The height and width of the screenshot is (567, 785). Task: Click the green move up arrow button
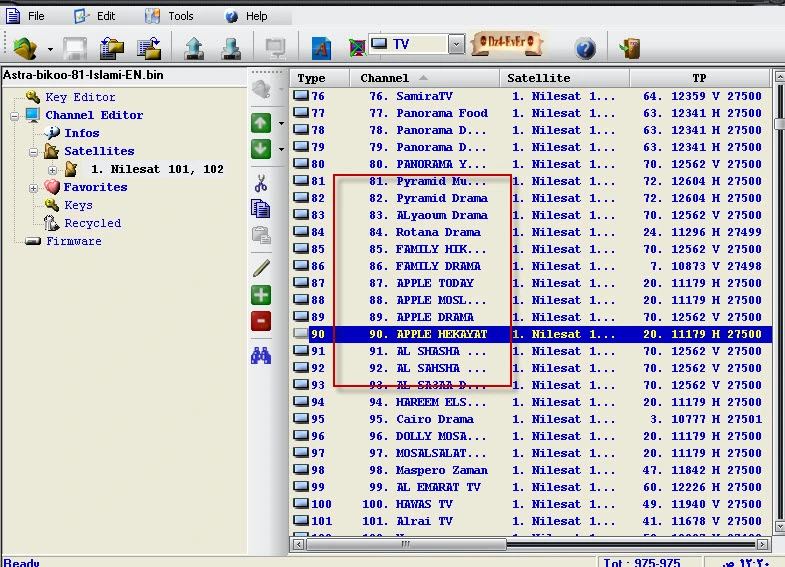pos(261,123)
